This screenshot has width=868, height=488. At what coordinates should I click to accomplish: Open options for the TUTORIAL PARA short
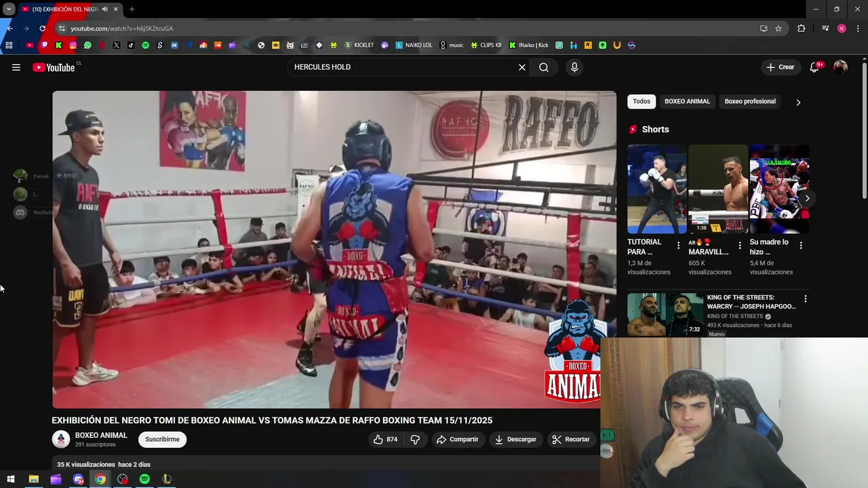click(x=679, y=245)
